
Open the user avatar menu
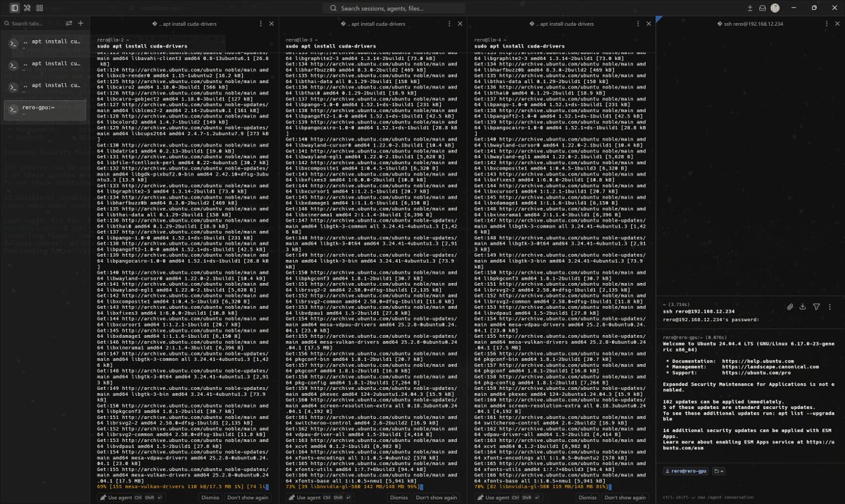click(x=775, y=8)
